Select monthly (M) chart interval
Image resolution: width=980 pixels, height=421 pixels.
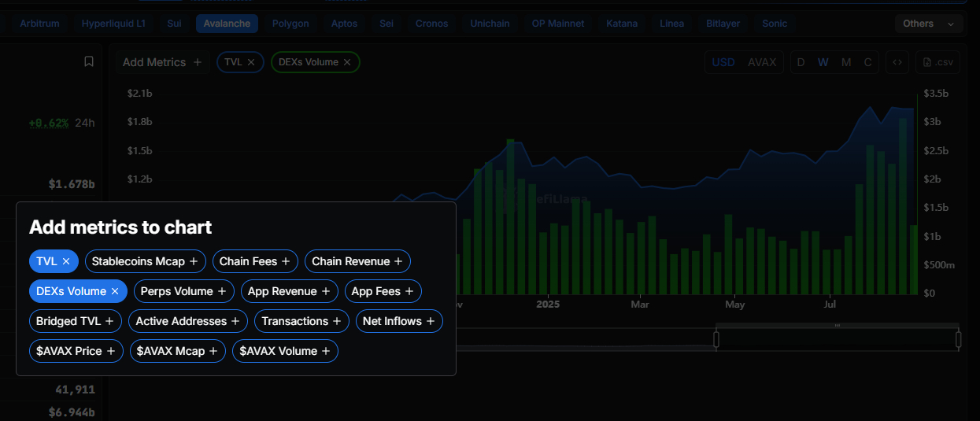(x=846, y=62)
